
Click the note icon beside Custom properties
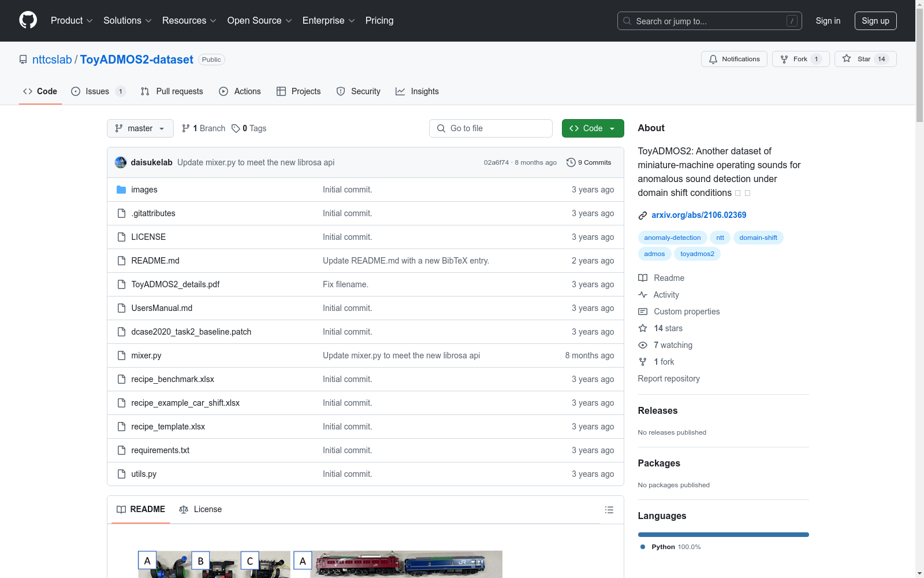643,312
